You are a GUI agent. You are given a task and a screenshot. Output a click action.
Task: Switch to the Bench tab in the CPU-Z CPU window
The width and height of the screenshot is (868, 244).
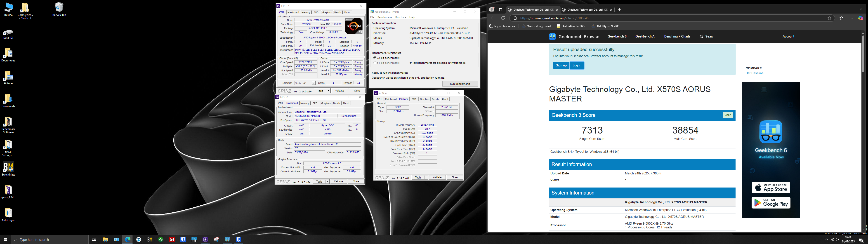pos(337,12)
